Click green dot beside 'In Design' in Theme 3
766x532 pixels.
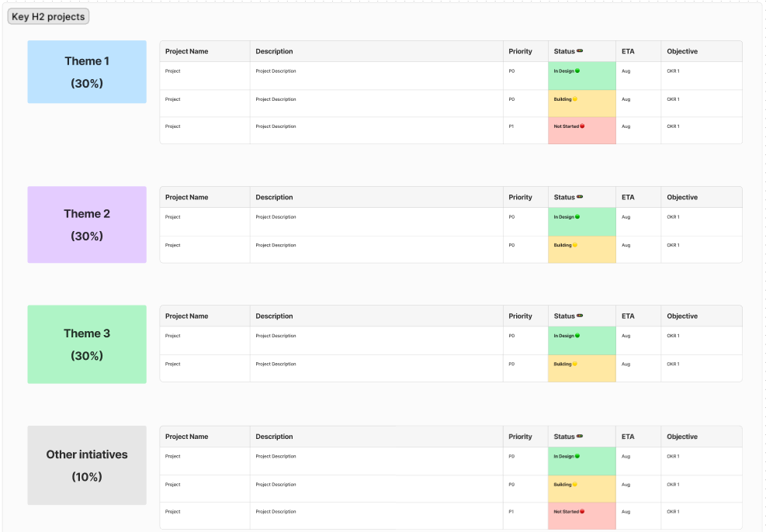577,336
